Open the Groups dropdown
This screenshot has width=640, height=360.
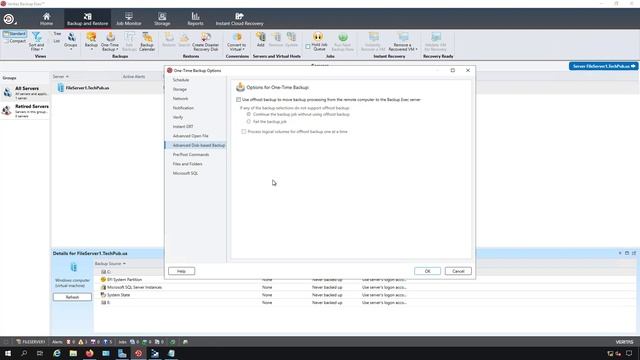[x=71, y=42]
